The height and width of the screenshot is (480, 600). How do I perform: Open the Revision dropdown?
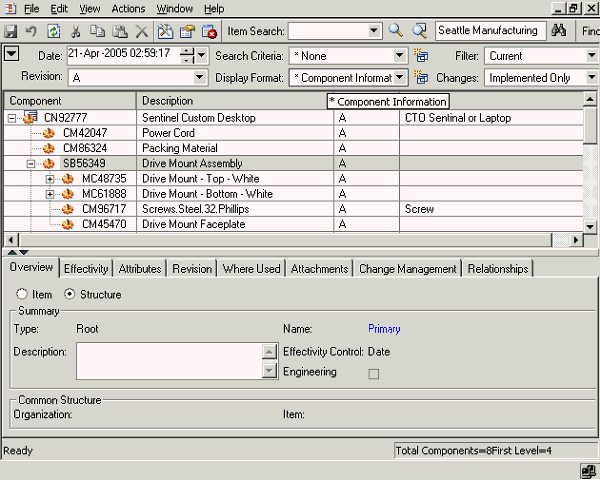pos(199,77)
